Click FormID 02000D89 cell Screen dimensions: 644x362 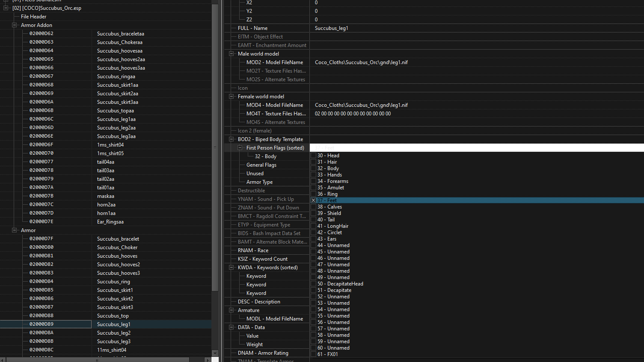42,324
